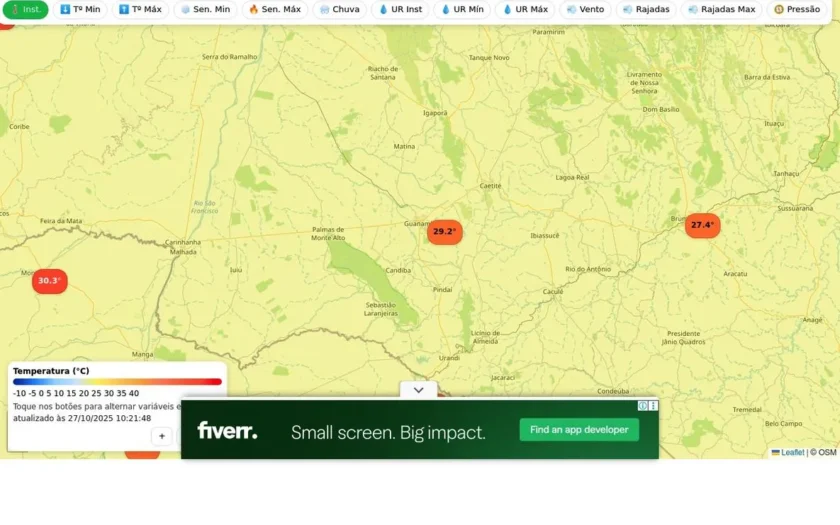Click the Find an app developer button
Image resolution: width=840 pixels, height=525 pixels.
coord(579,430)
